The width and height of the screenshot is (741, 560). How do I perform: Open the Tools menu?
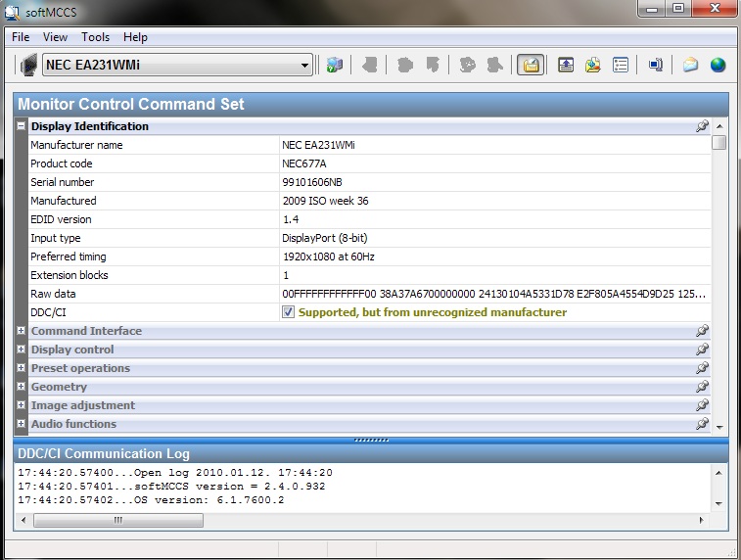96,37
